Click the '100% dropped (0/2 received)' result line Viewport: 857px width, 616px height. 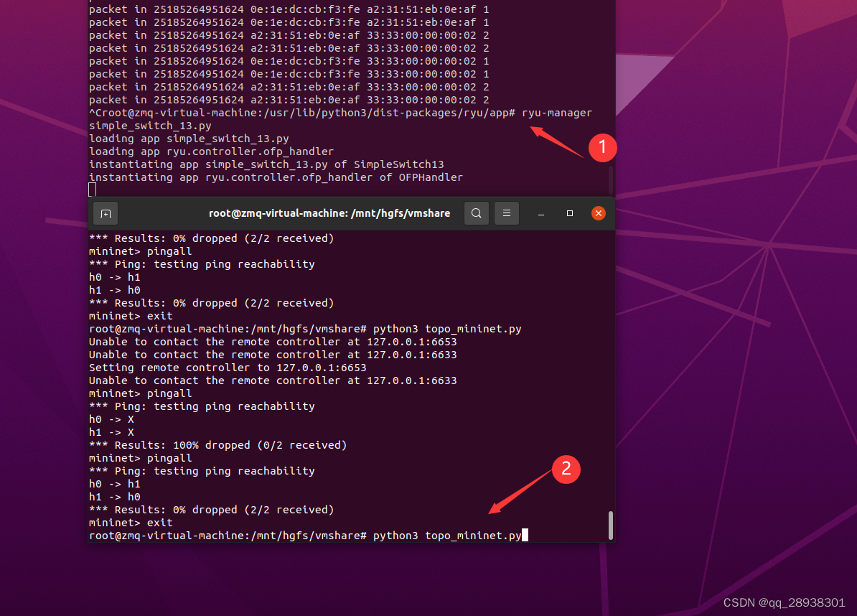click(218, 445)
